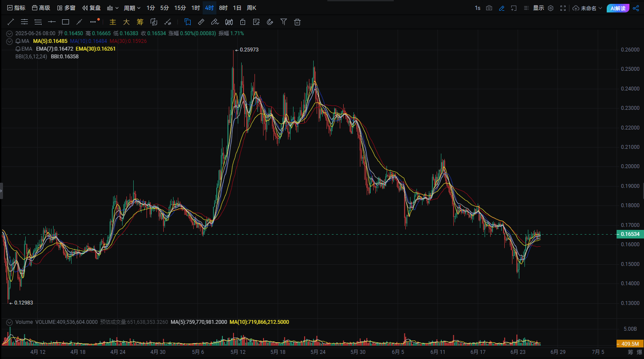Enter fullscreen mode using expand icon
This screenshot has width=644, height=359.
click(x=563, y=8)
